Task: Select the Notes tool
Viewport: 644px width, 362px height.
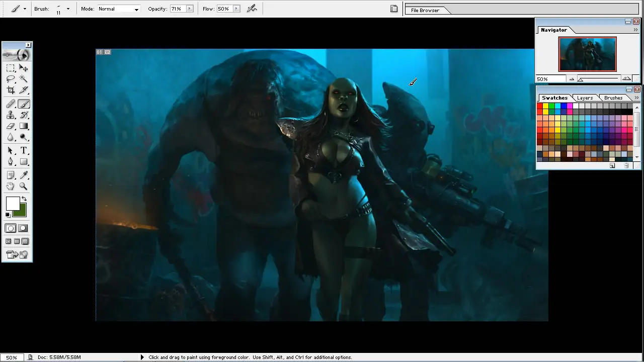Action: [x=11, y=175]
